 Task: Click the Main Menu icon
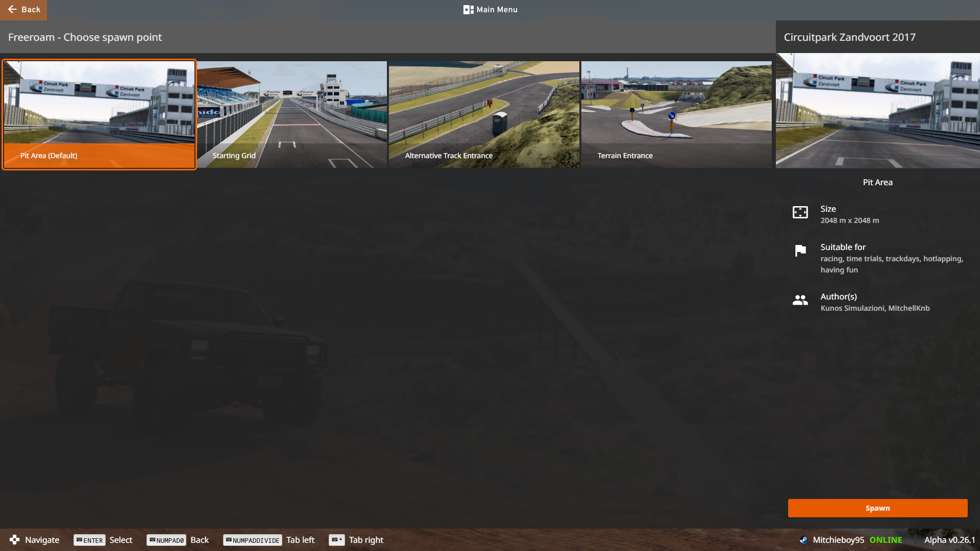click(468, 10)
